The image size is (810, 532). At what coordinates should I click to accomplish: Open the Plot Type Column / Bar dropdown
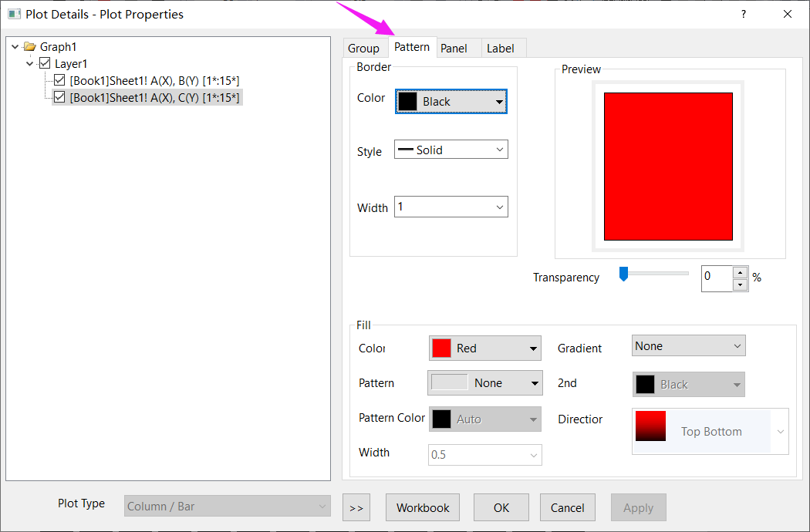click(x=228, y=507)
